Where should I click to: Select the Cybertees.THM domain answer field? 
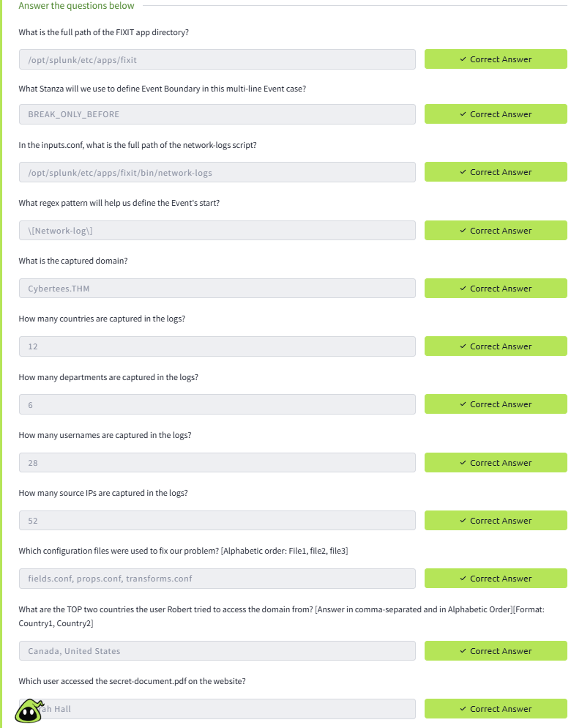tap(217, 289)
